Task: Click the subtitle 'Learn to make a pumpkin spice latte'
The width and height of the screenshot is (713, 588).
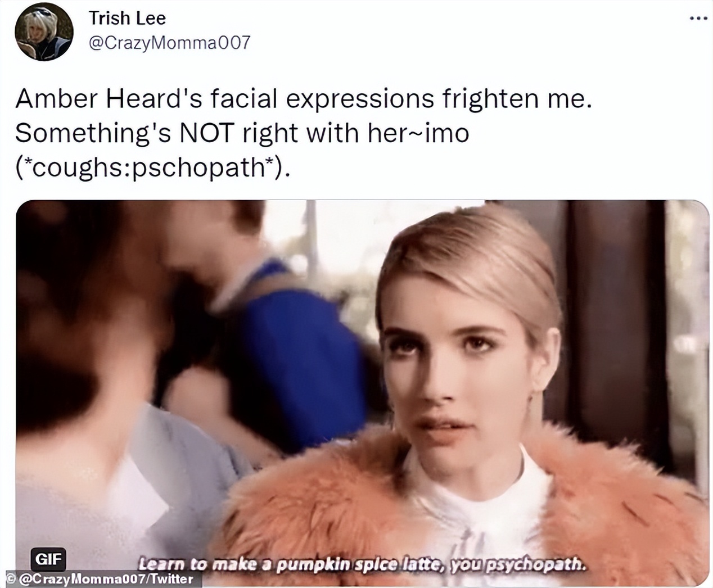Action: [x=291, y=563]
